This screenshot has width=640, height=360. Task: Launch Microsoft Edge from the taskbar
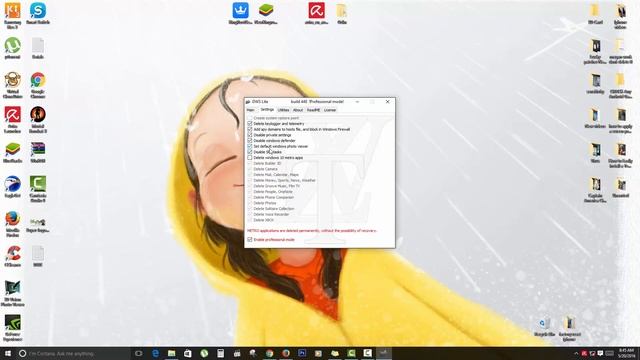pyautogui.click(x=156, y=353)
